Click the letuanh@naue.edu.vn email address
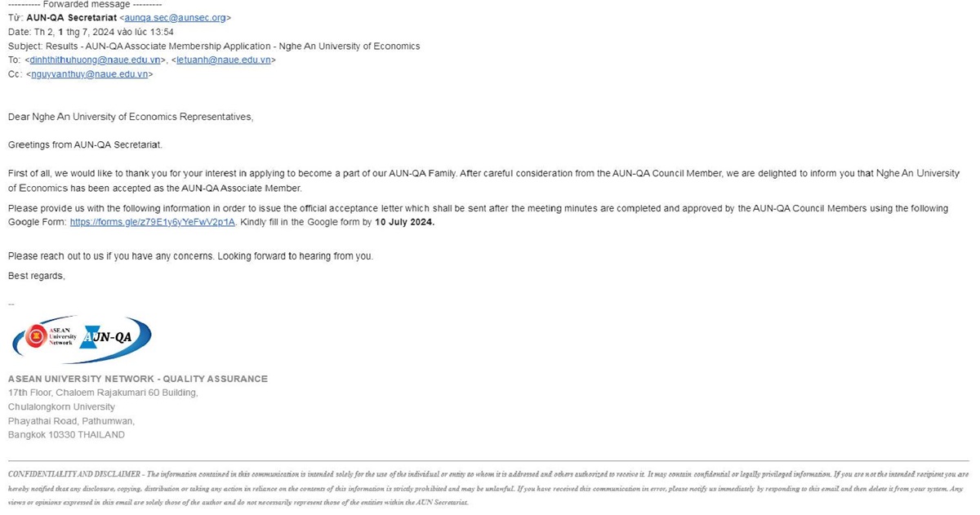This screenshot has width=980, height=515. [225, 60]
